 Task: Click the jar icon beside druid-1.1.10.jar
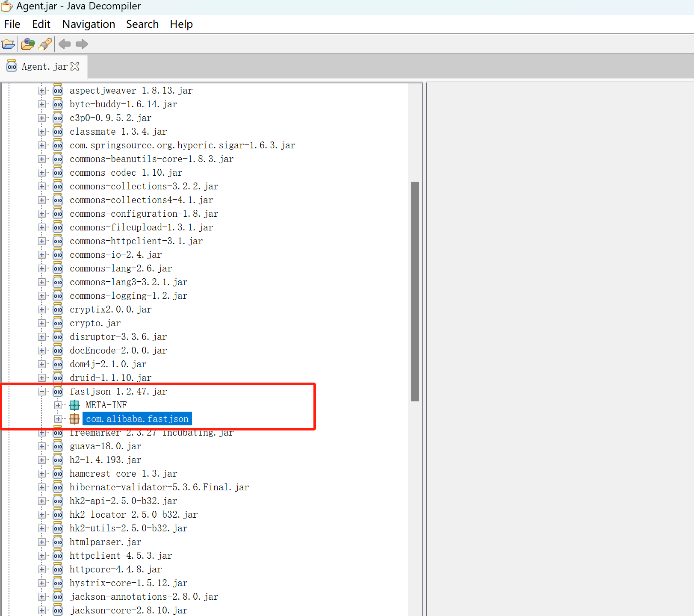(x=58, y=378)
